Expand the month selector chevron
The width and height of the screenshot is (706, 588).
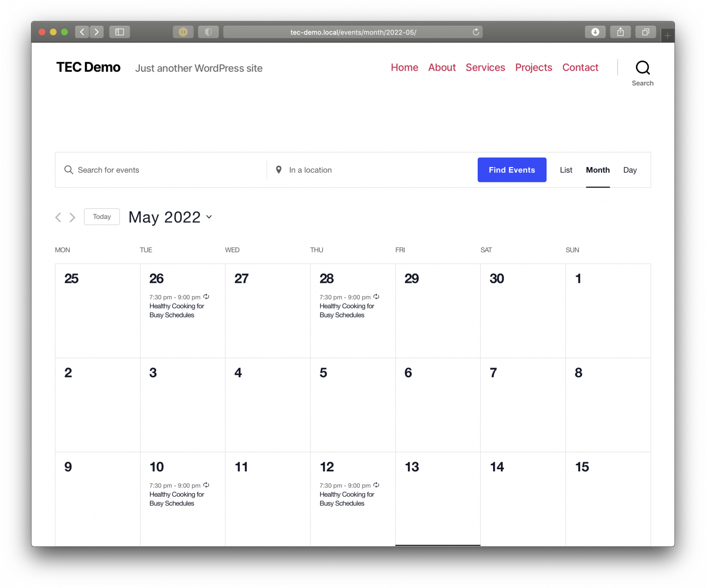coord(209,217)
